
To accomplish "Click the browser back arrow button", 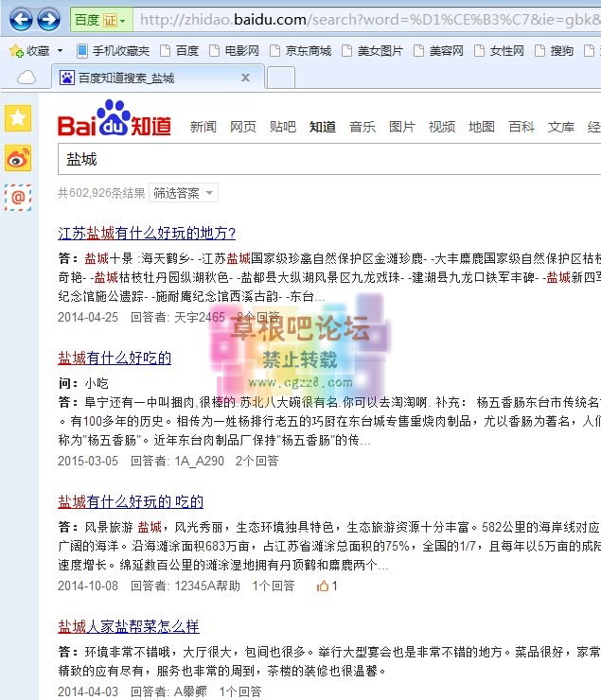I will tap(21, 19).
